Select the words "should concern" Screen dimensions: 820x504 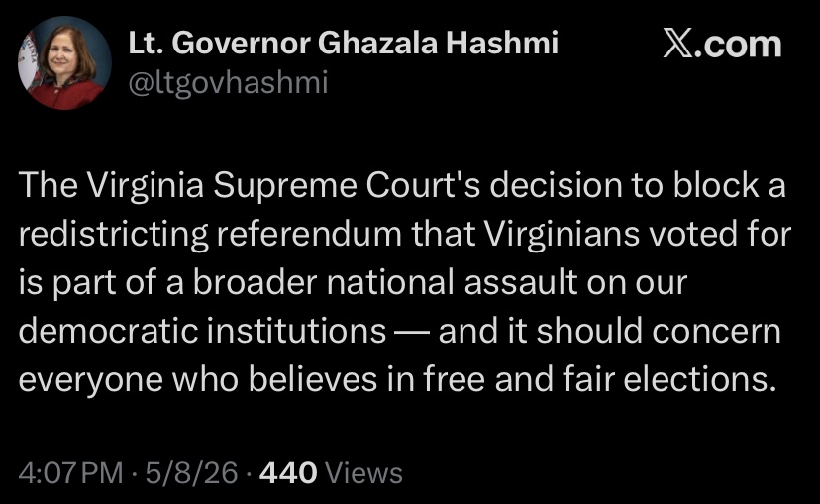click(659, 331)
